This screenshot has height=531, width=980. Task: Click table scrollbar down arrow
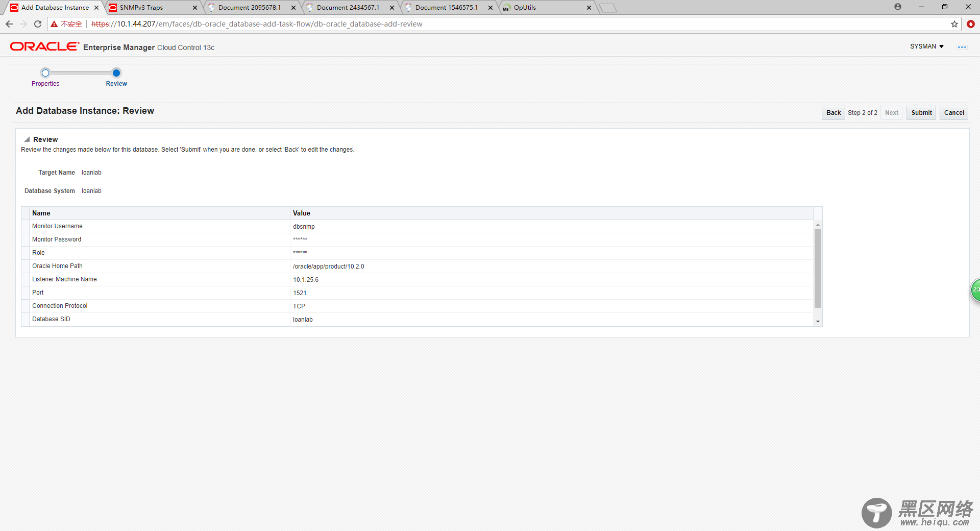[818, 322]
